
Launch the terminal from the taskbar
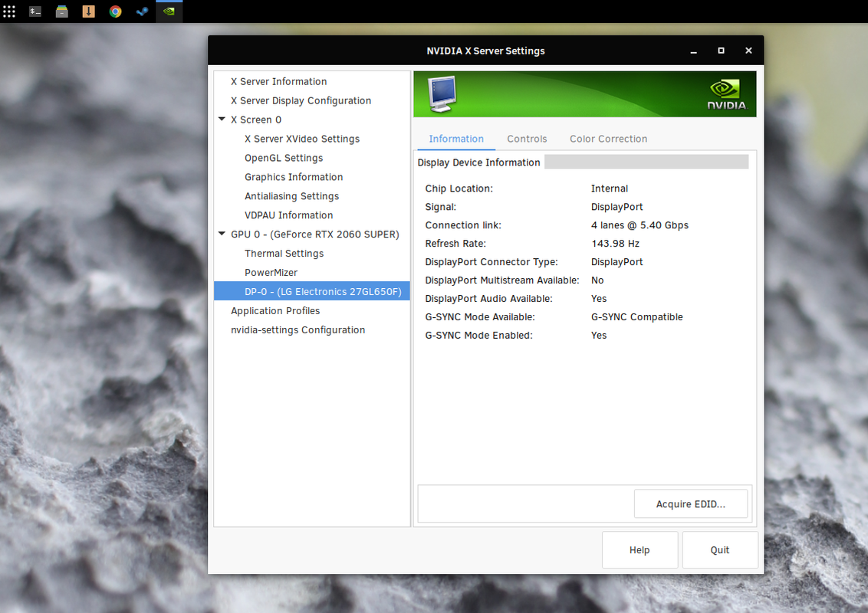35,11
